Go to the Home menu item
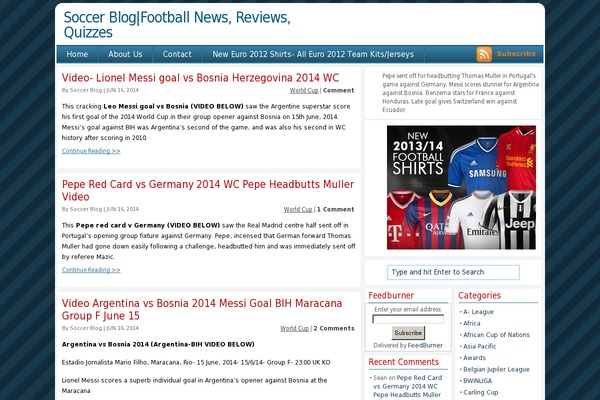This screenshot has width=600, height=400. coord(77,54)
